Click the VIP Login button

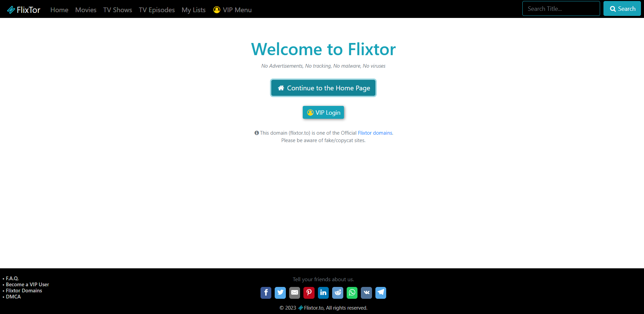coord(323,112)
